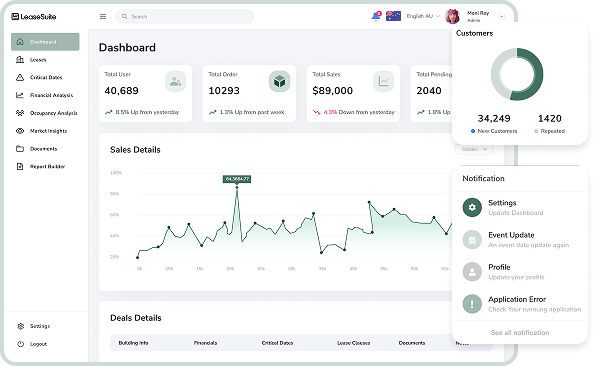Click the Total Order box icon

279,81
